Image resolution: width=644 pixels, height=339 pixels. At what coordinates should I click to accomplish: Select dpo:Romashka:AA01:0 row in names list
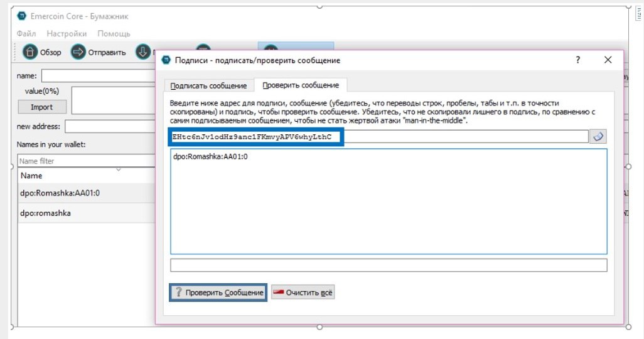[x=87, y=193]
